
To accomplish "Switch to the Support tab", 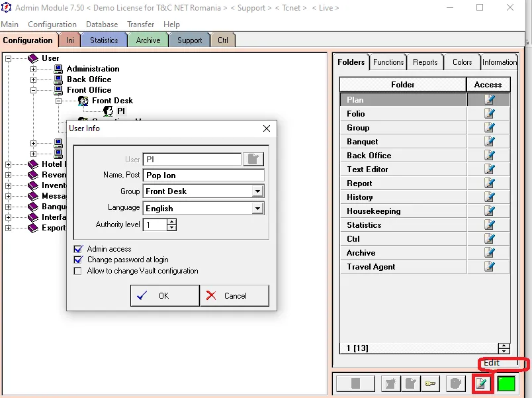I will pyautogui.click(x=189, y=40).
